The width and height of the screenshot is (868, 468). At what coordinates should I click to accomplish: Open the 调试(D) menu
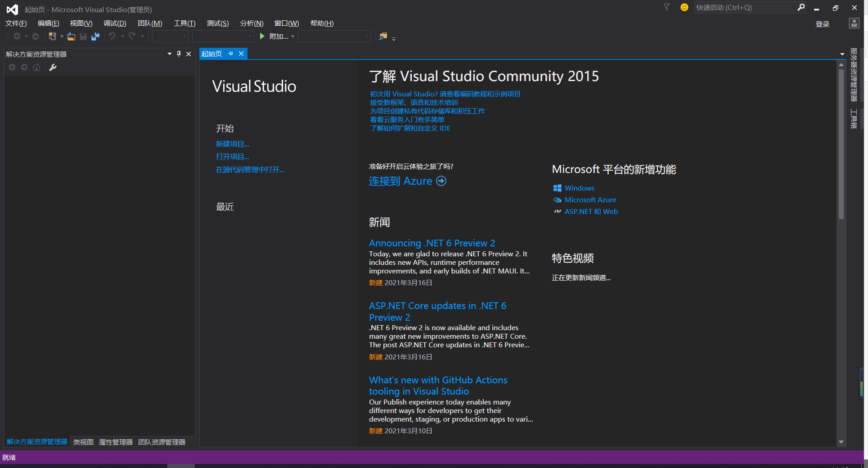pyautogui.click(x=115, y=23)
